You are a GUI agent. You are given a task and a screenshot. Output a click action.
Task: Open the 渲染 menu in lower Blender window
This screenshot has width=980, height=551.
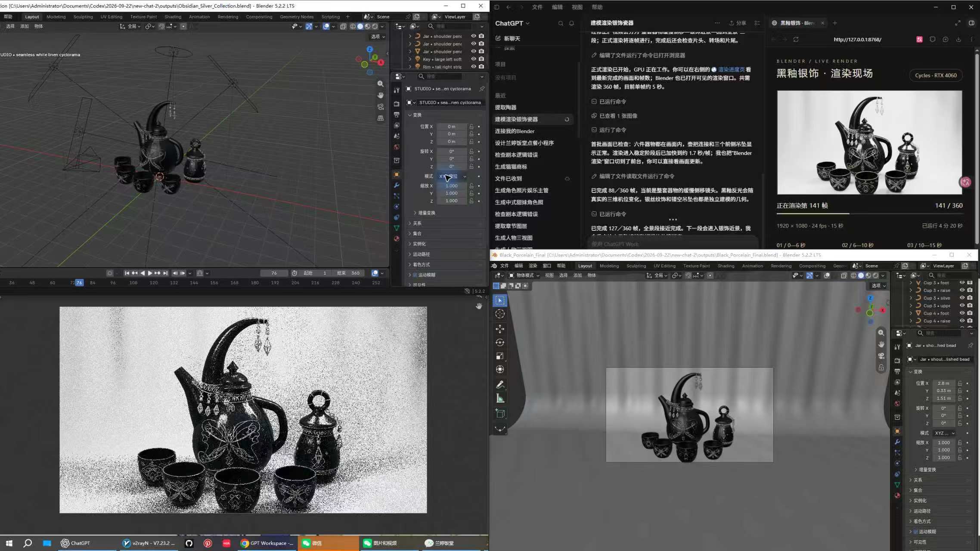pos(533,266)
